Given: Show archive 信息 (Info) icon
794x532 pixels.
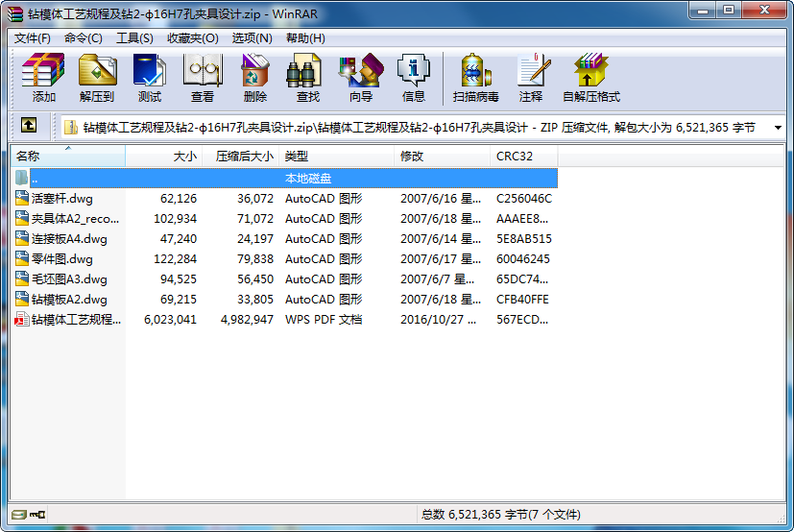Looking at the screenshot, I should [x=414, y=78].
